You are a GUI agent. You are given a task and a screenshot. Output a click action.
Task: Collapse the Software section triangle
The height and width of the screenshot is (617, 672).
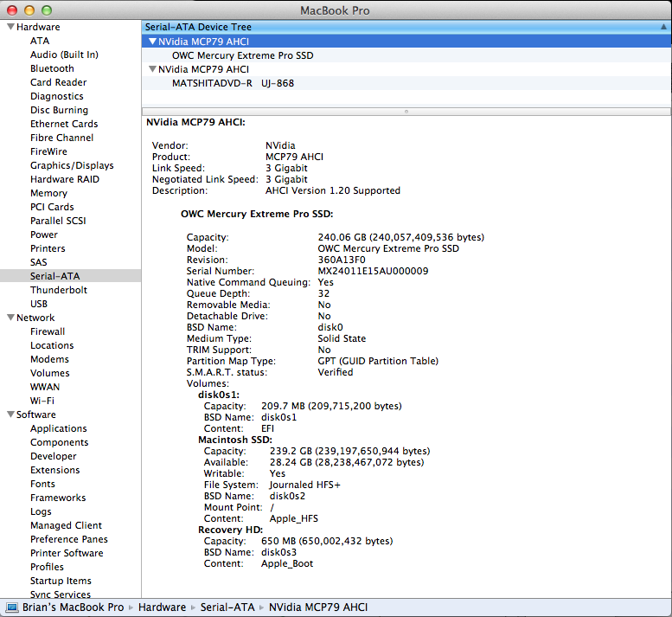tap(10, 415)
